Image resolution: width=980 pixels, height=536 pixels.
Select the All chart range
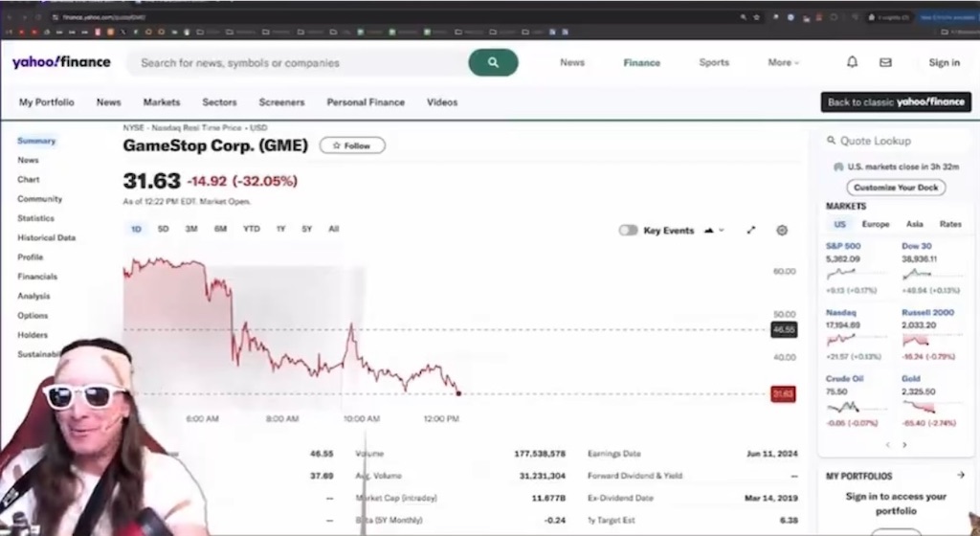tap(334, 230)
